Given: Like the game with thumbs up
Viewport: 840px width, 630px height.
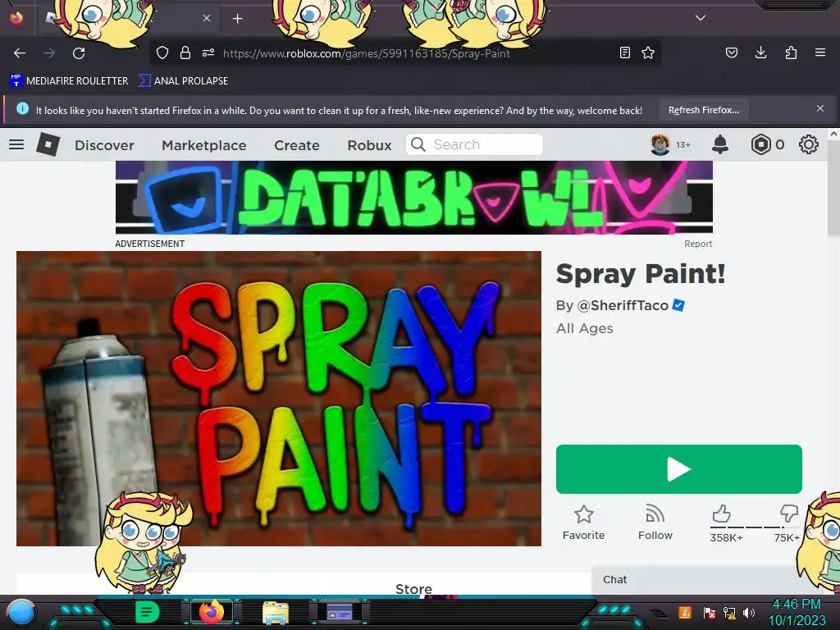Looking at the screenshot, I should click(x=722, y=514).
